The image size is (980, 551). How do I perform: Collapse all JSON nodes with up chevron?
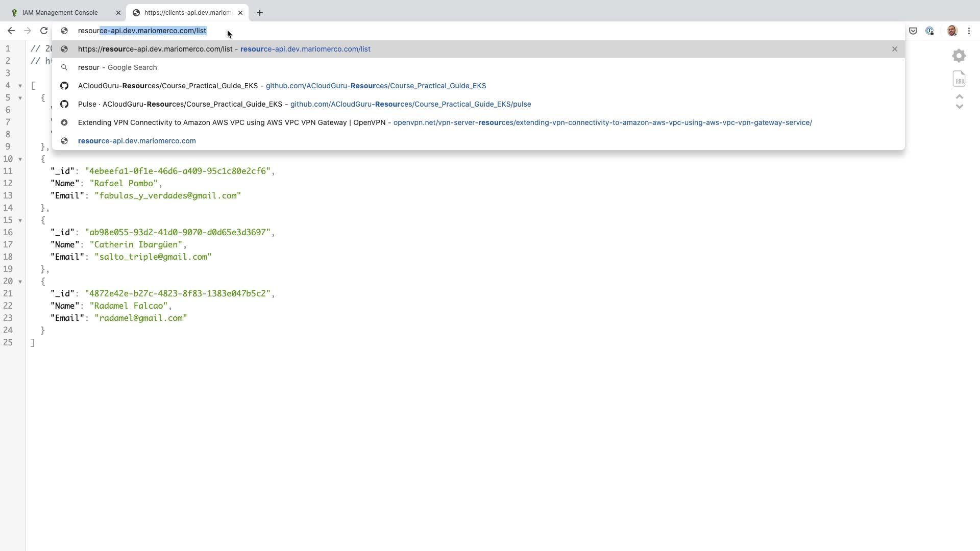click(959, 96)
